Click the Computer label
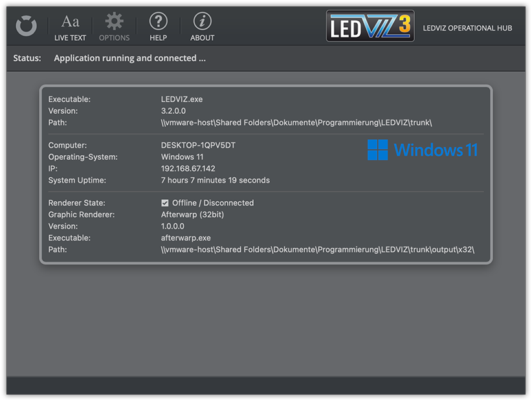This screenshot has height=401, width=532. pos(67,146)
